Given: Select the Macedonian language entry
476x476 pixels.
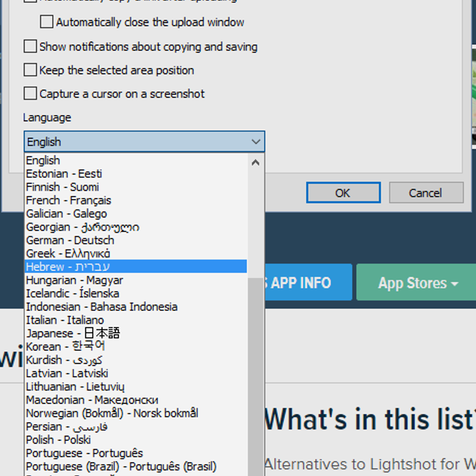Looking at the screenshot, I should click(x=136, y=400).
